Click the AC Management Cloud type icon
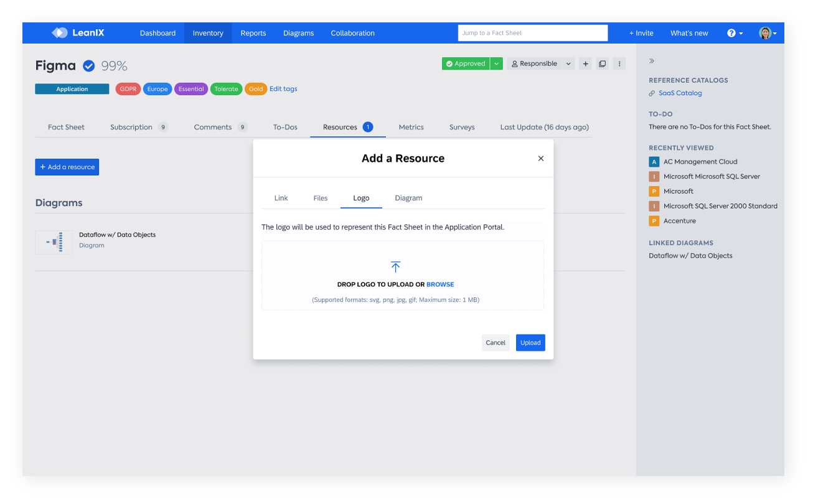The image size is (813, 504). click(654, 162)
